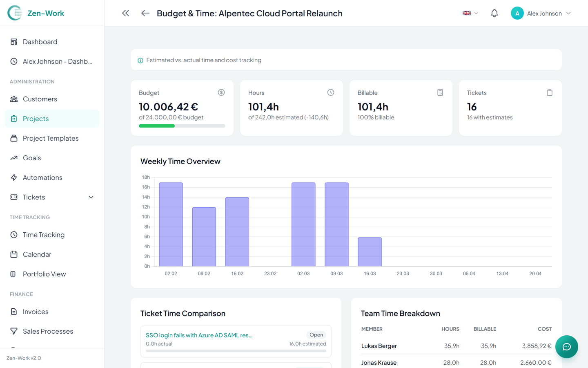Open Customers in the sidebar
588x368 pixels.
52,99
